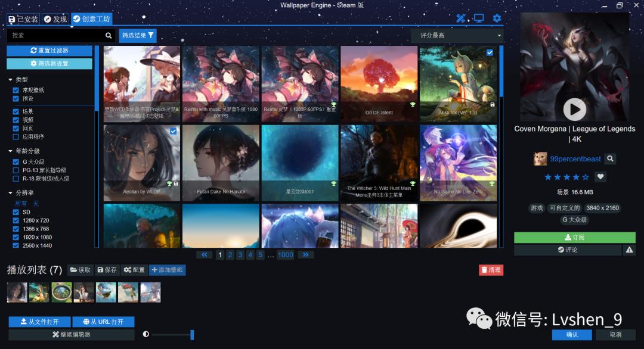
Task: Jump to page 1000 of results
Action: click(x=285, y=255)
